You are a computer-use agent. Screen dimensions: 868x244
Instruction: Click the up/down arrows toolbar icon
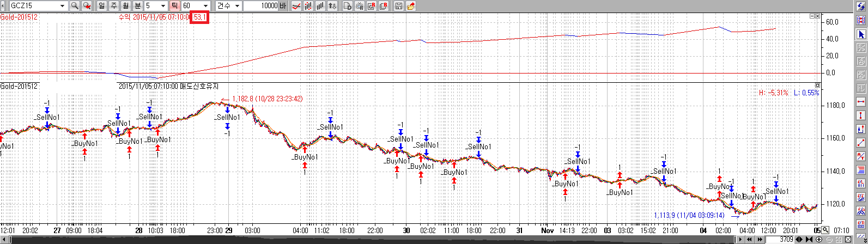click(x=332, y=6)
